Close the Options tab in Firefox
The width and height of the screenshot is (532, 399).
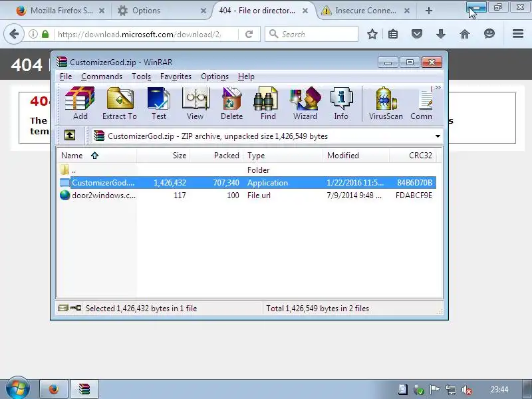203,11
